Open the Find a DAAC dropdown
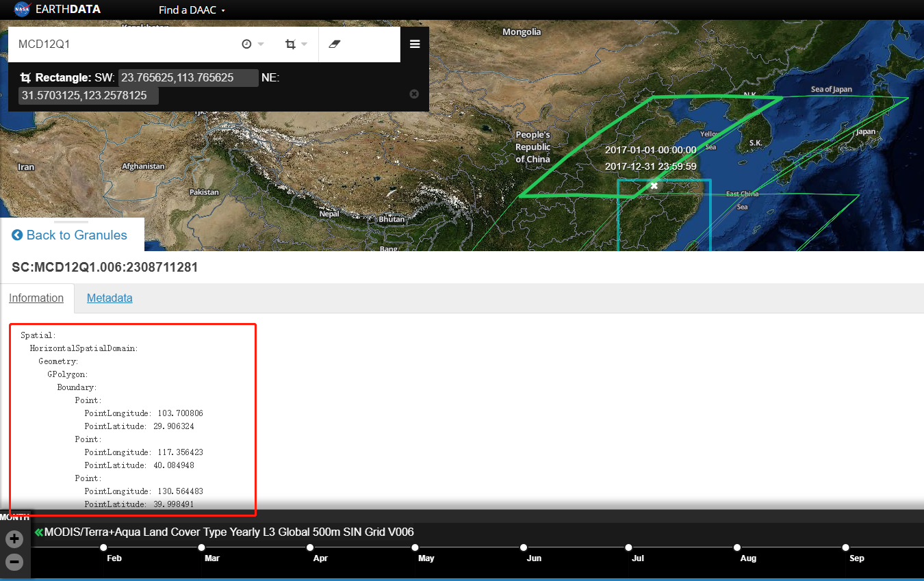The image size is (924, 581). point(192,10)
